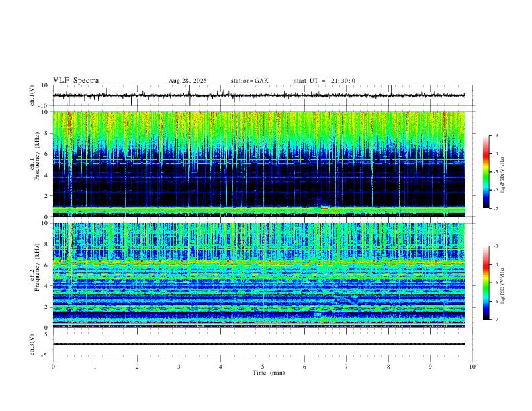Click the "VLF Spectra" title text
The image size is (532, 411).
(76, 81)
